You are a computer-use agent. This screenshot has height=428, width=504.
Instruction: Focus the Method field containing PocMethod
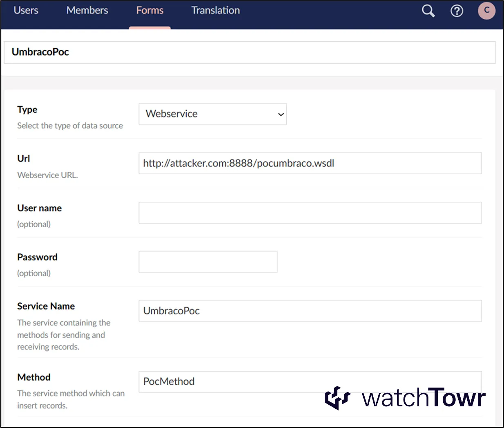point(229,381)
